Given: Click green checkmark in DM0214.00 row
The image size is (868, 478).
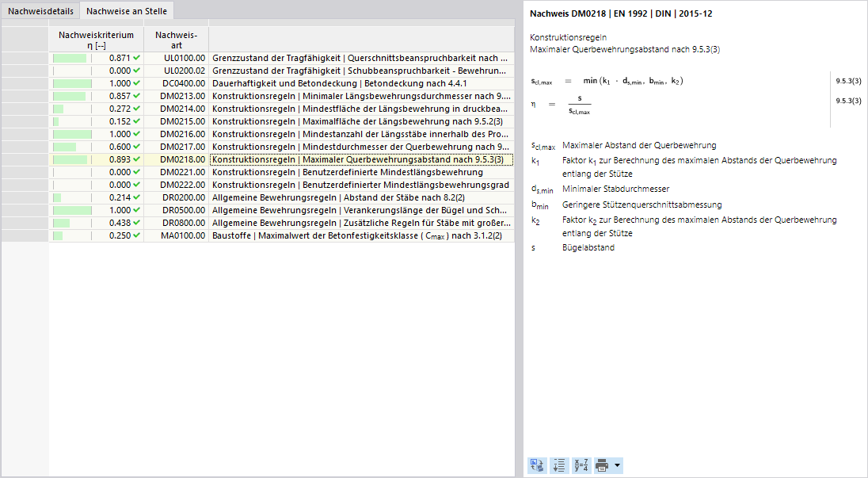Looking at the screenshot, I should click(137, 109).
